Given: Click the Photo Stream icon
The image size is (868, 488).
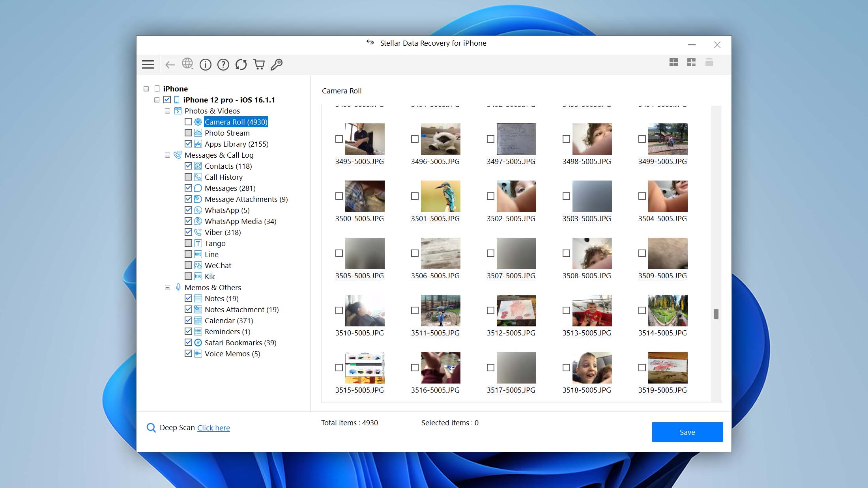Looking at the screenshot, I should [198, 133].
